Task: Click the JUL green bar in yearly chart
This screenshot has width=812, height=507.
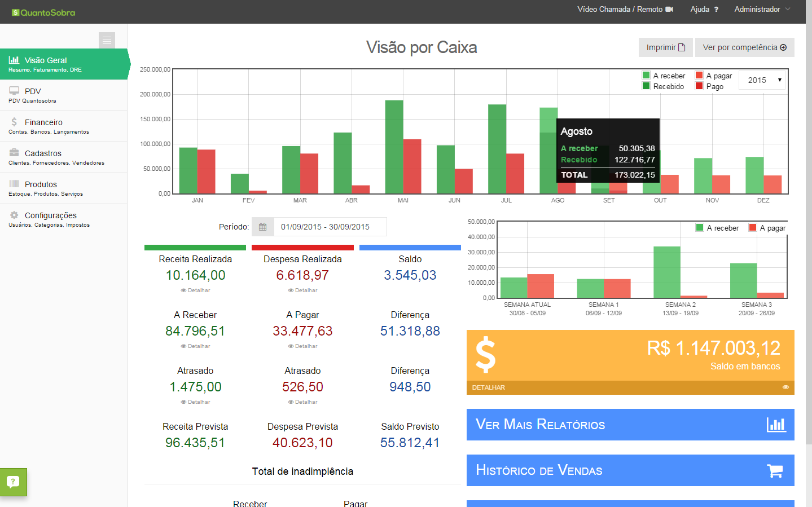Action: point(497,149)
